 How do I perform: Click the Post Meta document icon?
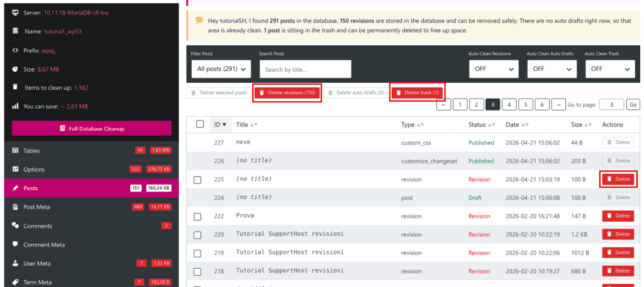click(x=15, y=207)
